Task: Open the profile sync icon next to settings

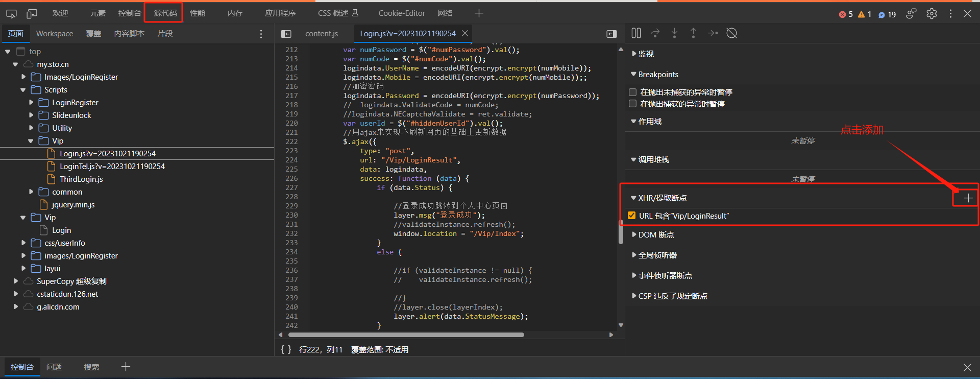Action: coord(911,14)
